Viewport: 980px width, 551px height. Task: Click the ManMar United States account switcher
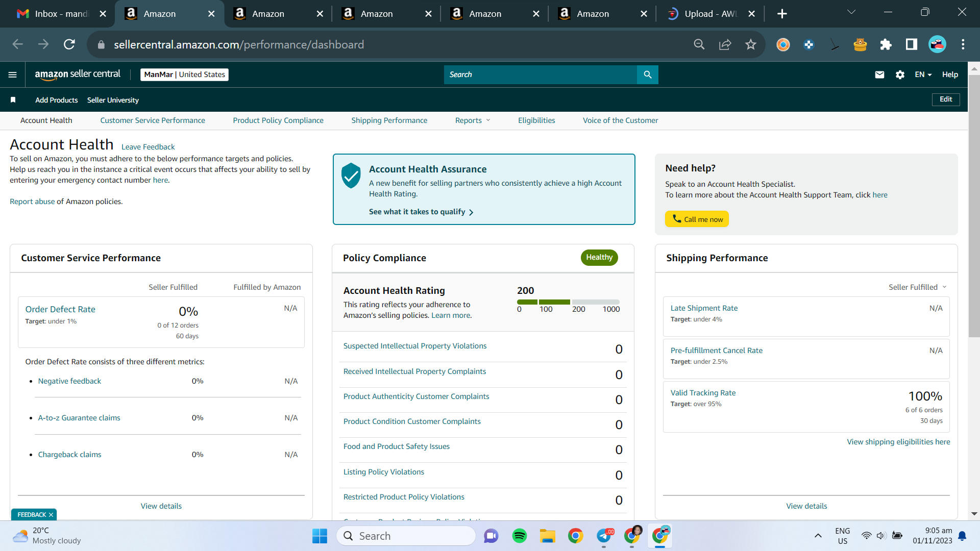184,74
